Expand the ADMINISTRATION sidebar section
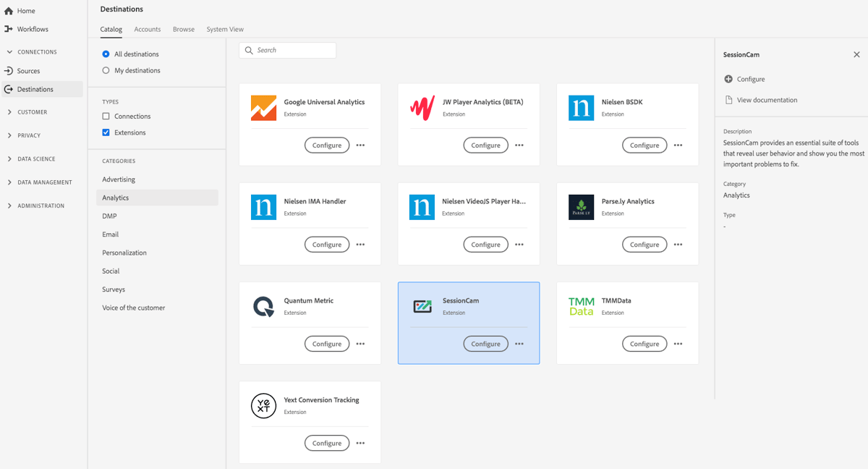 click(9, 205)
